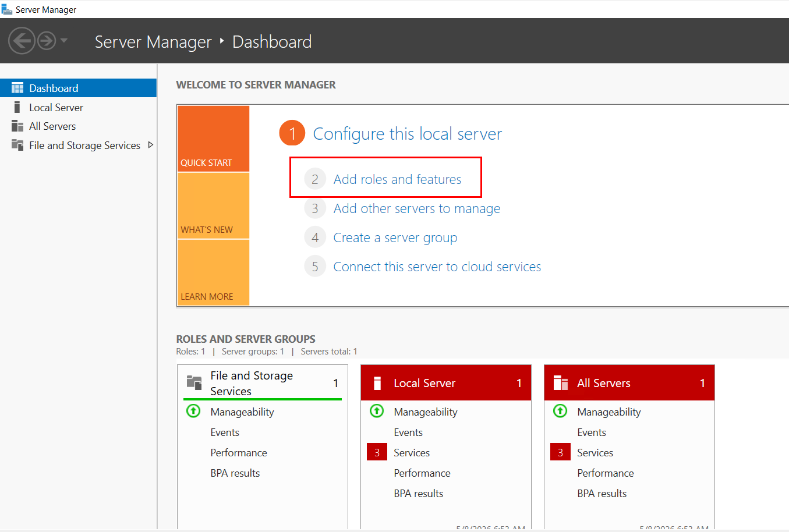Image resolution: width=789 pixels, height=532 pixels.
Task: Open the WHAT'S NEW tile
Action: (214, 205)
